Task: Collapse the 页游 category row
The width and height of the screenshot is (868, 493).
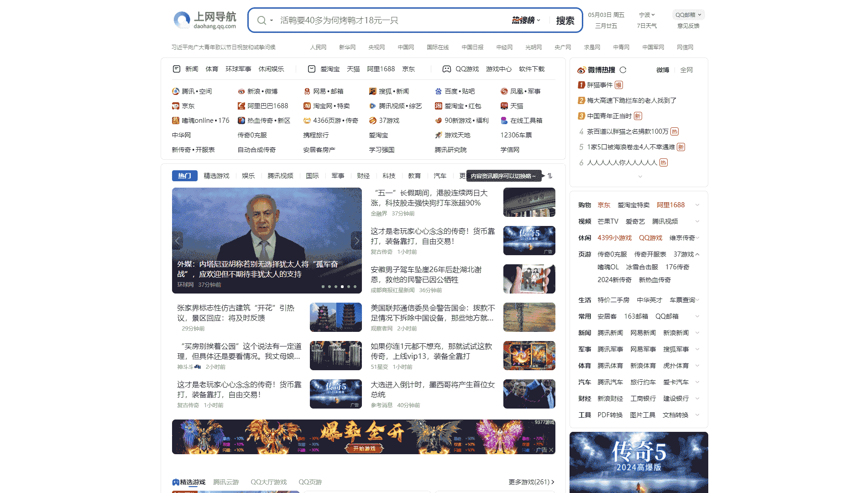Action: click(x=697, y=254)
